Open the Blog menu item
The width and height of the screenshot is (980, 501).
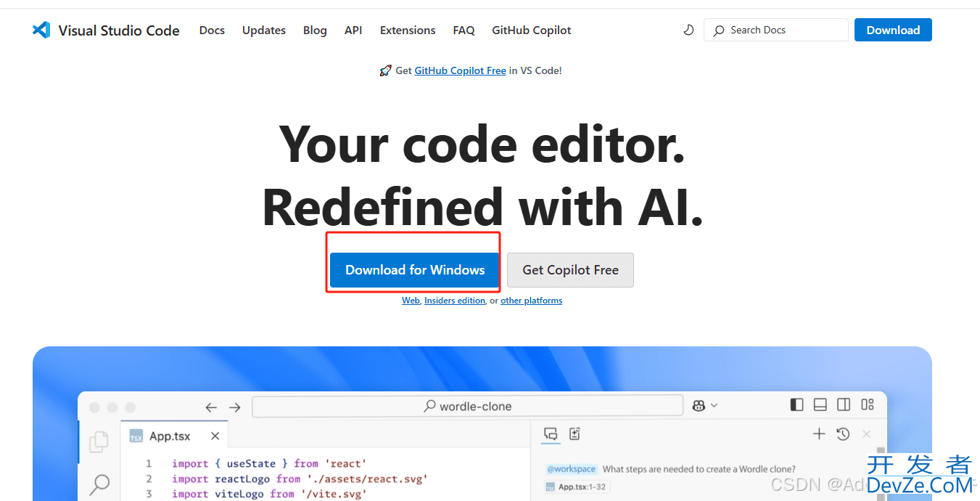[315, 30]
